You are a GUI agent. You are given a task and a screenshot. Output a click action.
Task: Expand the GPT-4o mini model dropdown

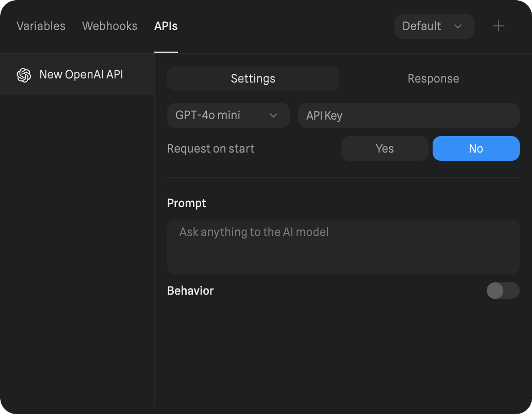click(228, 116)
